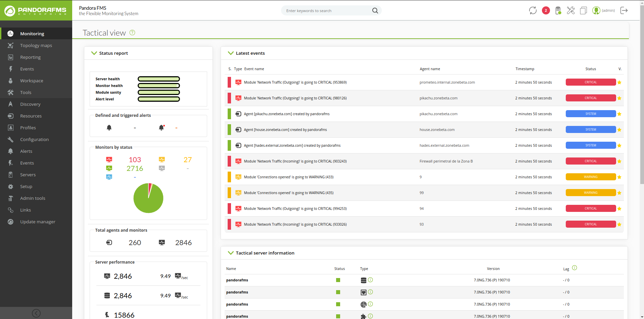
Task: Open agent prometeo.internal.zonebeta.com
Action: 447,82
